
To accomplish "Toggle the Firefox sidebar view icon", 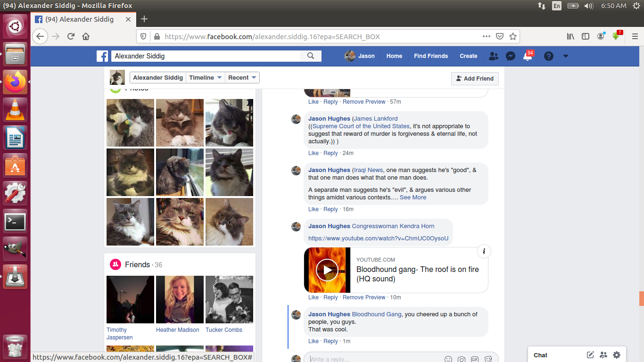I will click(x=586, y=36).
